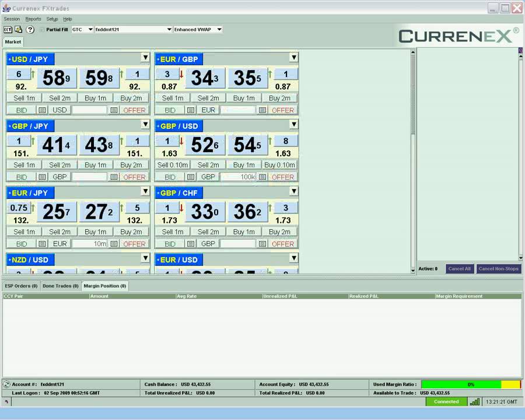Click the Unrealized P&L column header
This screenshot has height=420, width=525.
click(x=305, y=296)
